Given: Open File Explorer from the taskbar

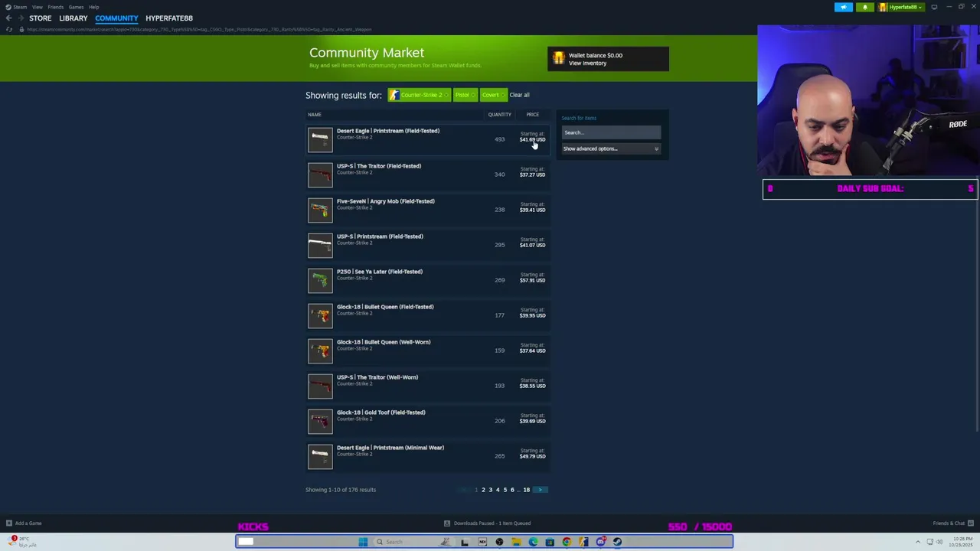Looking at the screenshot, I should (x=516, y=542).
